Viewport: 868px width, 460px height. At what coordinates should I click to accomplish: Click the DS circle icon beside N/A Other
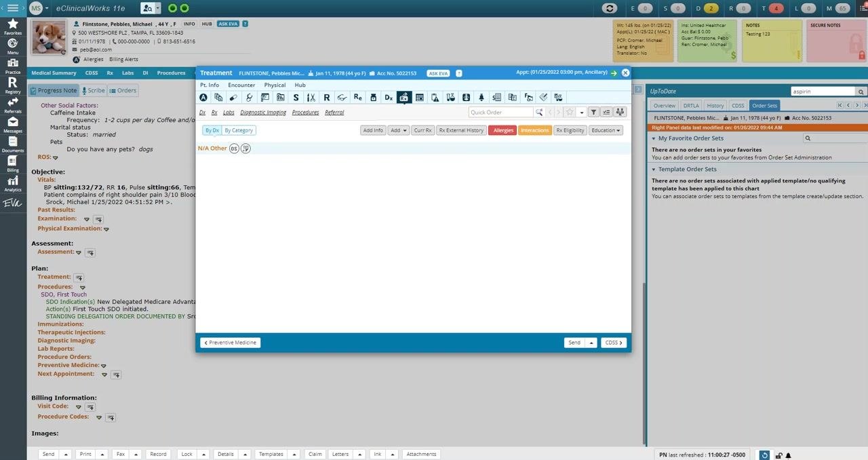pyautogui.click(x=234, y=149)
